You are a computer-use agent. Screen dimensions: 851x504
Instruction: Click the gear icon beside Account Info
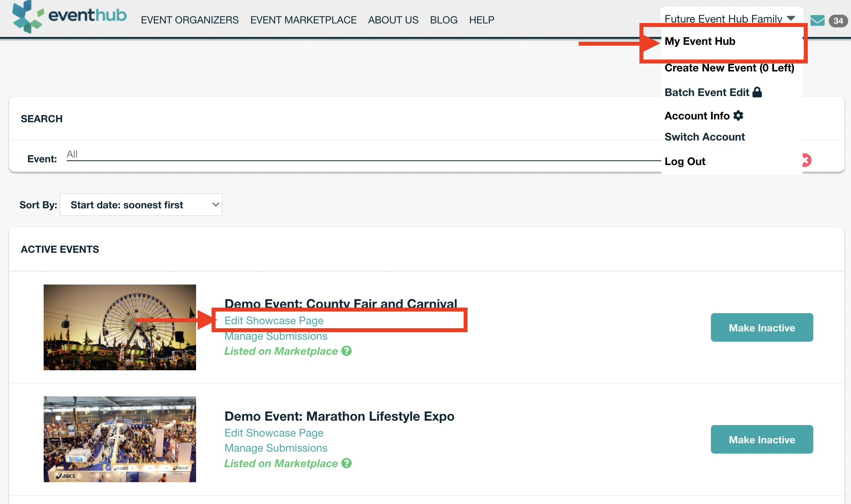tap(738, 115)
